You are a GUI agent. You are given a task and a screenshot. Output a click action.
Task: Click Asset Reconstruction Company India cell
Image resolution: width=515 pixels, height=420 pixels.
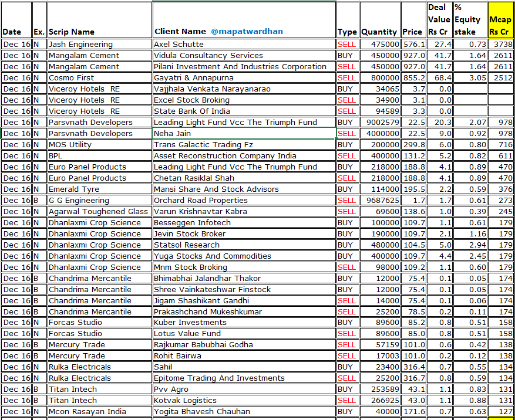tap(244, 156)
